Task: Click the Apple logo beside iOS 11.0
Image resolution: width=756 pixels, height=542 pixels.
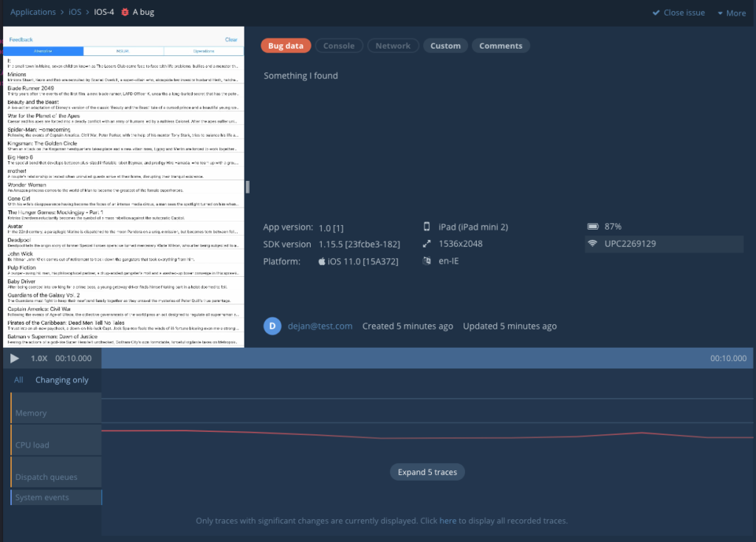Action: tap(322, 261)
